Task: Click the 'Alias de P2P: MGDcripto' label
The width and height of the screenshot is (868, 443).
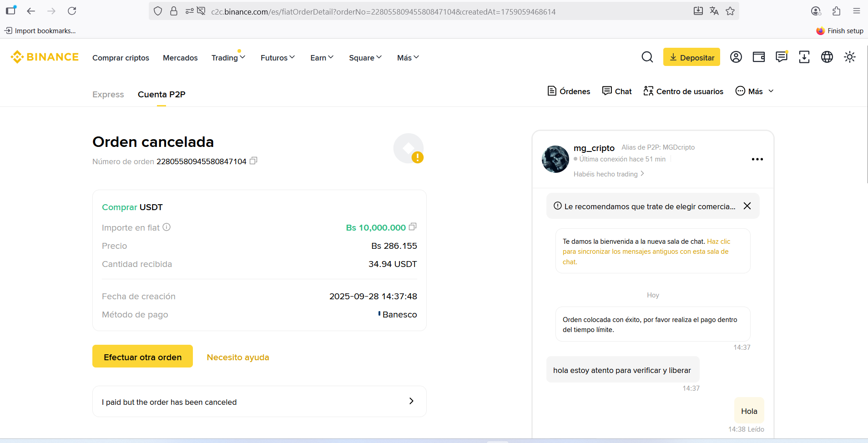Action: pos(658,147)
